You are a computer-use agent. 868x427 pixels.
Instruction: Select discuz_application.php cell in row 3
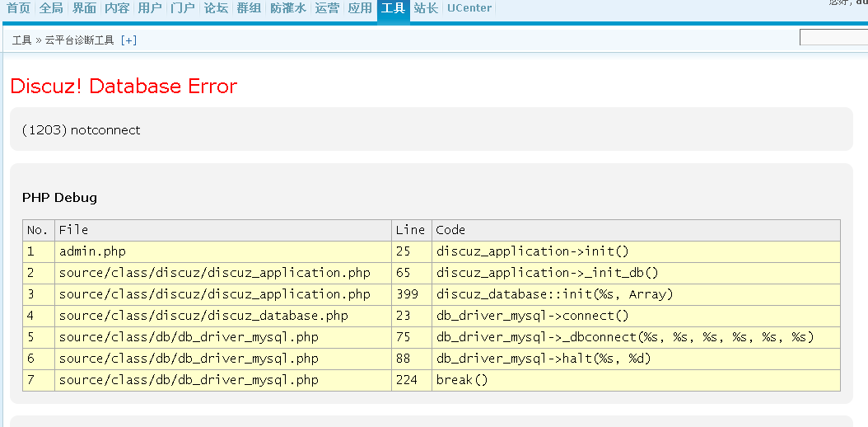pos(223,294)
